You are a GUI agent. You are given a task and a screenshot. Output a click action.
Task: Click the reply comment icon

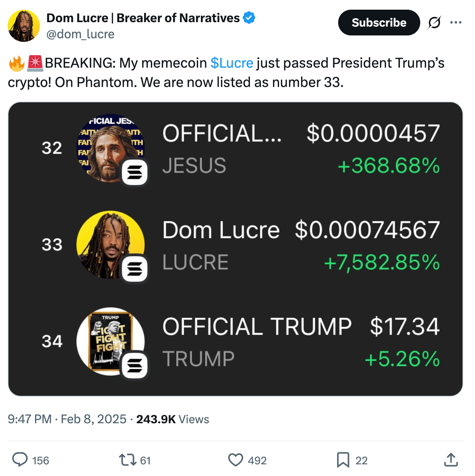20,459
